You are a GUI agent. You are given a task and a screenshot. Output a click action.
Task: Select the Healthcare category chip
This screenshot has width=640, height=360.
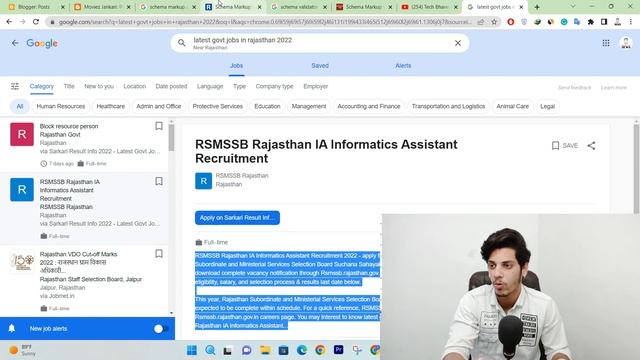tap(111, 106)
